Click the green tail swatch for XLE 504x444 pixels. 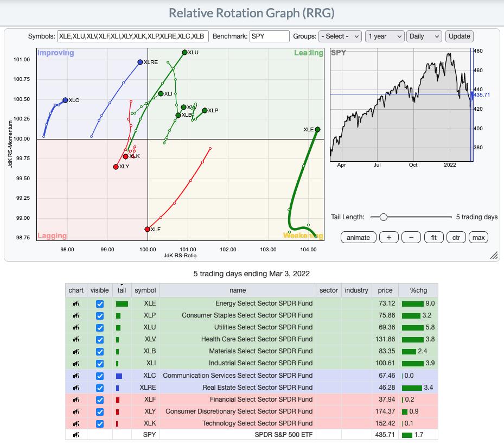tap(122, 304)
